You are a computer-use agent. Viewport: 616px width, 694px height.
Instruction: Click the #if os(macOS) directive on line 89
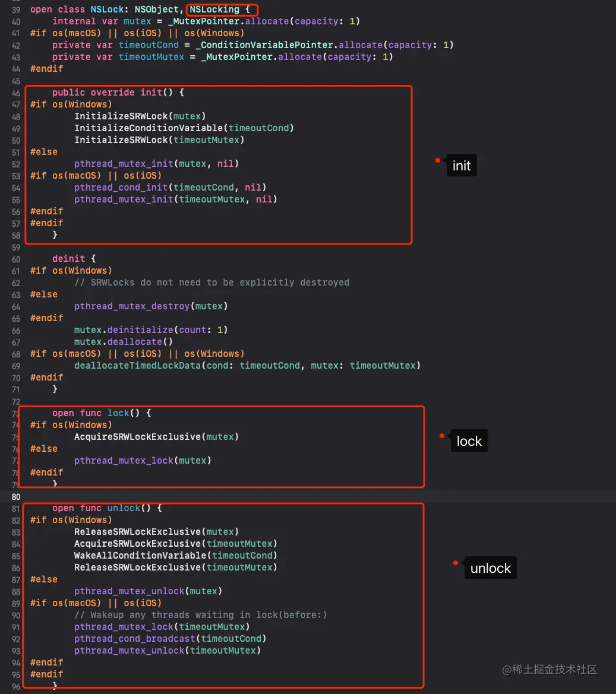(96, 603)
